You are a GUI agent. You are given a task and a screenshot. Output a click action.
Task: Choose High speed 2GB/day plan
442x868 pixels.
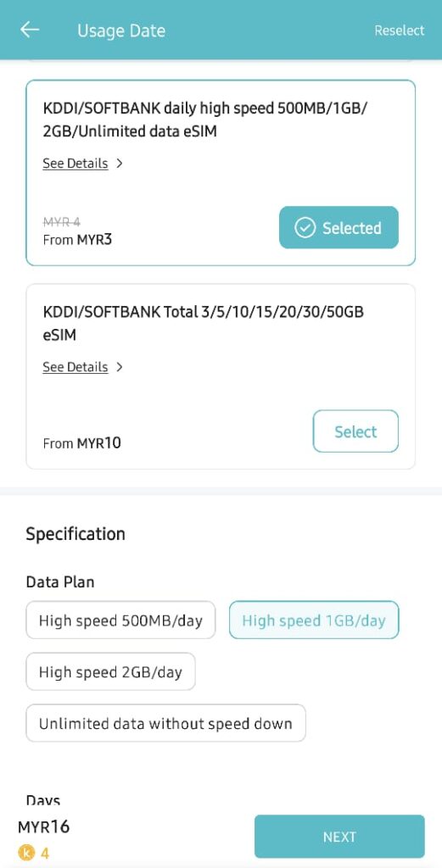point(110,671)
